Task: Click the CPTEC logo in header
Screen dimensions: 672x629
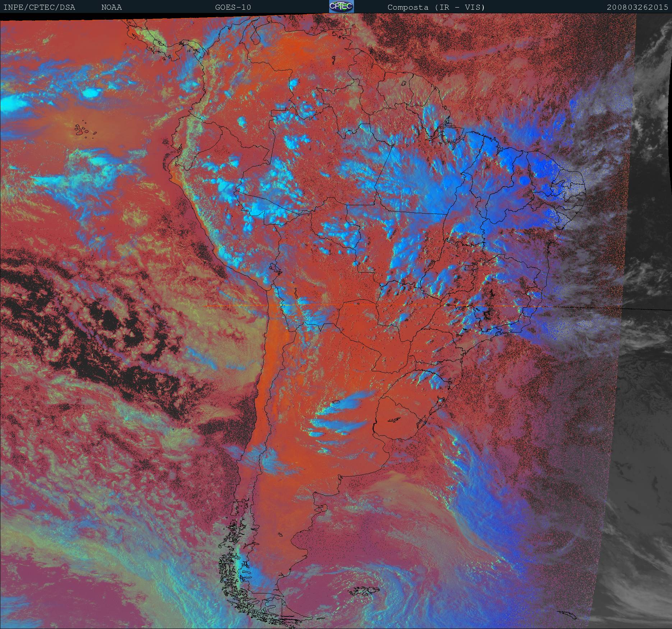Action: click(x=341, y=7)
